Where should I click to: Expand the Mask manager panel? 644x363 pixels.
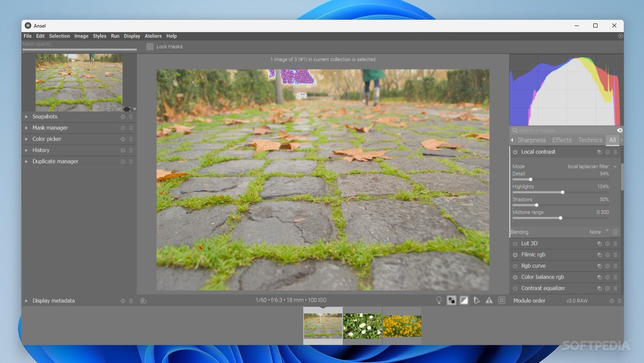coord(26,128)
